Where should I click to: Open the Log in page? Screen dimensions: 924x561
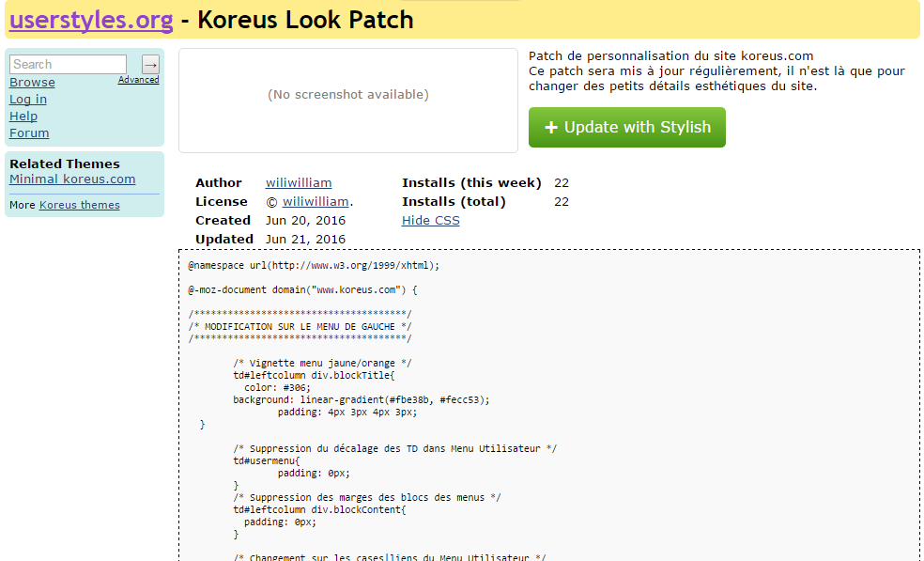coord(28,100)
